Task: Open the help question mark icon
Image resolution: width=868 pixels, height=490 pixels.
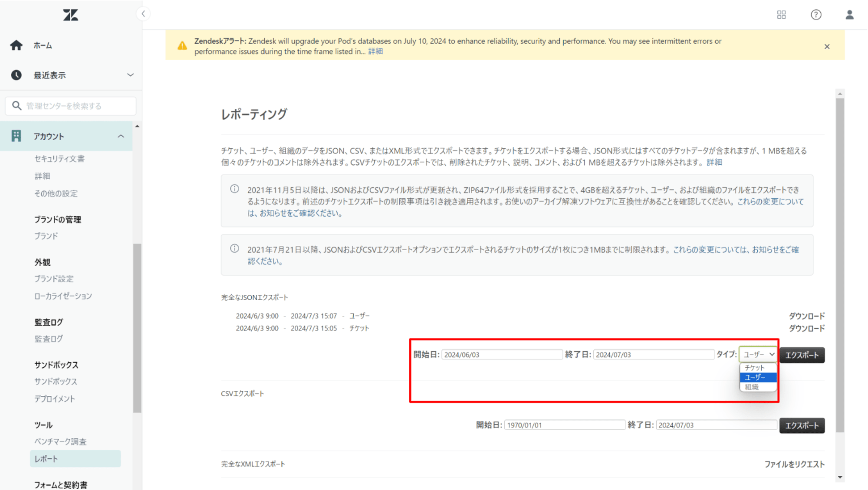Action: [816, 15]
